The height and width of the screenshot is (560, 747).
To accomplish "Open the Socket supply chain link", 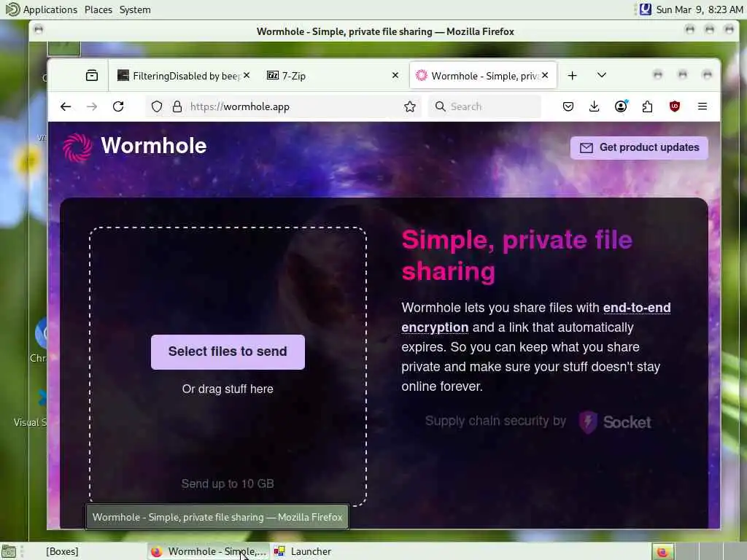I will tap(538, 421).
